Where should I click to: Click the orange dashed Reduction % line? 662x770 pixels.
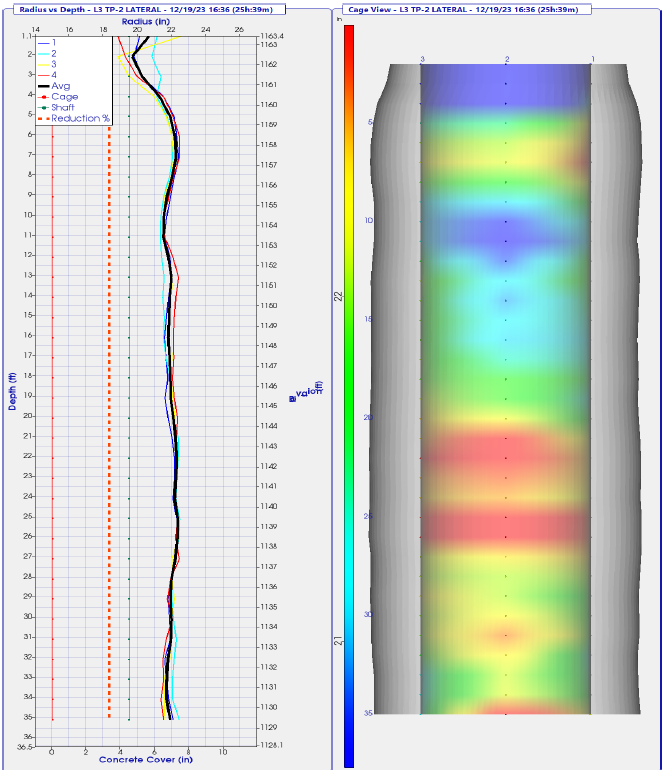pyautogui.click(x=109, y=422)
